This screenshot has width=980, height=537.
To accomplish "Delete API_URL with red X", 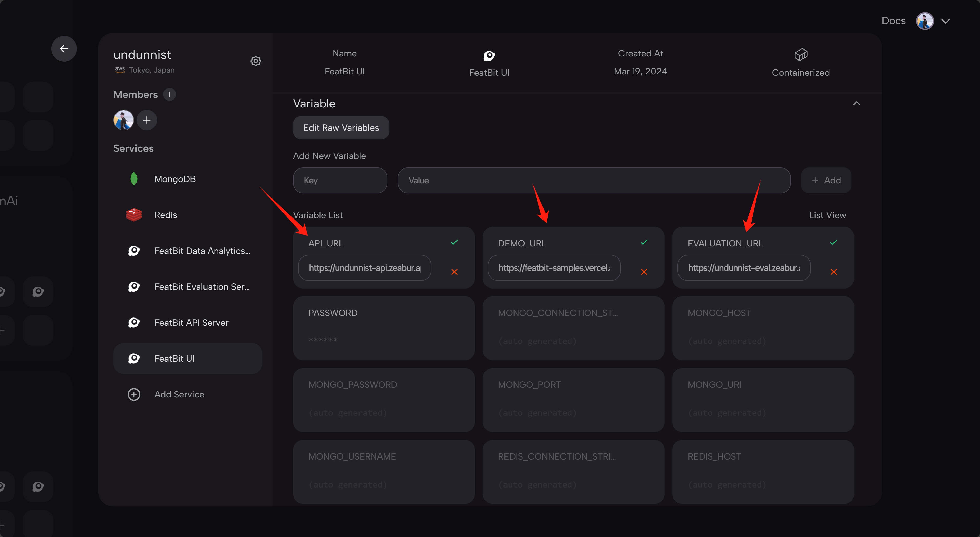I will (x=454, y=272).
